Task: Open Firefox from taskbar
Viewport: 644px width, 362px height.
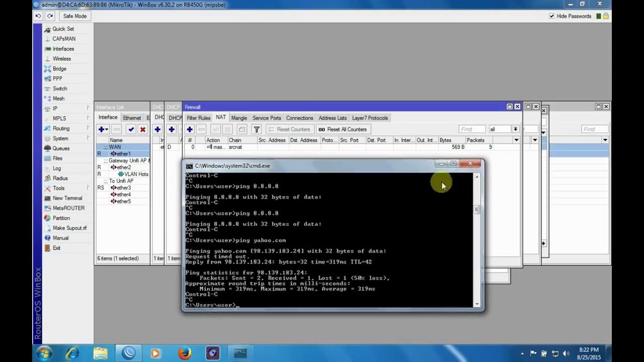Action: click(x=185, y=353)
